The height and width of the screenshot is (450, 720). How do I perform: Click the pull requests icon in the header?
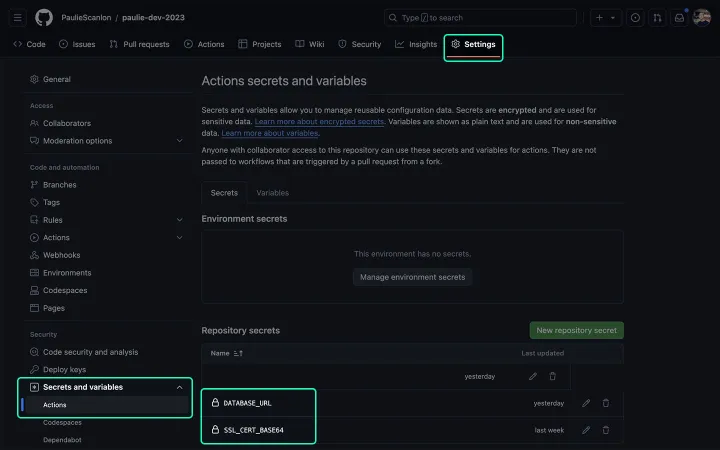coord(657,18)
